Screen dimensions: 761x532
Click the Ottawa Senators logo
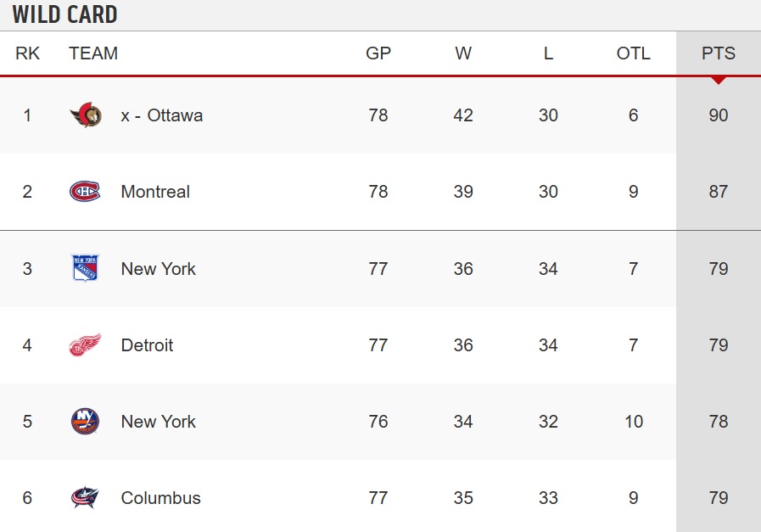click(x=86, y=115)
